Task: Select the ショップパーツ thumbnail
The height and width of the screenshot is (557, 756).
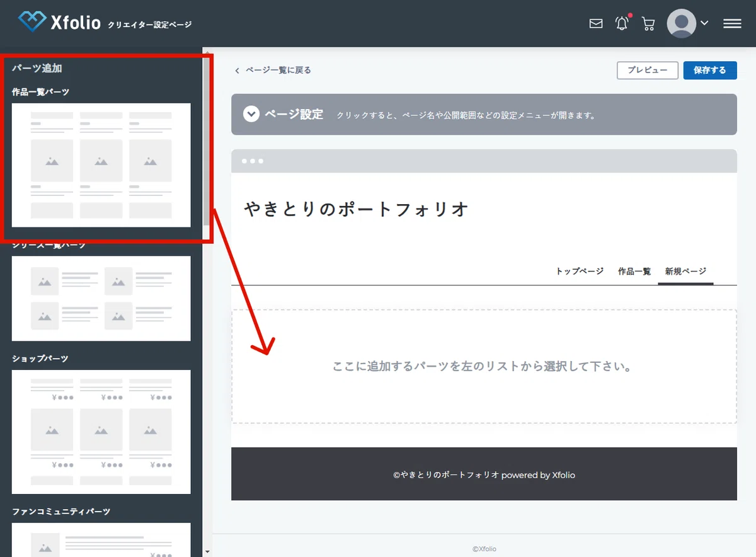Action: click(101, 432)
